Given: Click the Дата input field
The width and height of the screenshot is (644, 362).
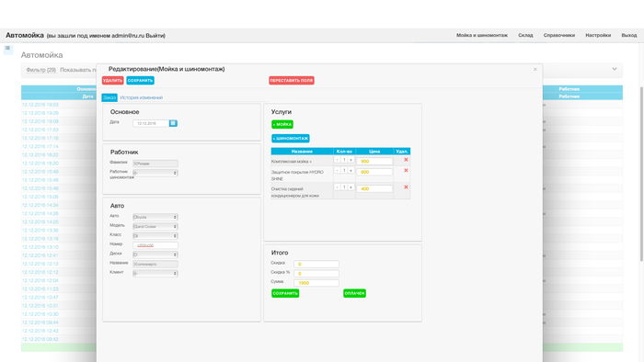Looking at the screenshot, I should click(151, 123).
